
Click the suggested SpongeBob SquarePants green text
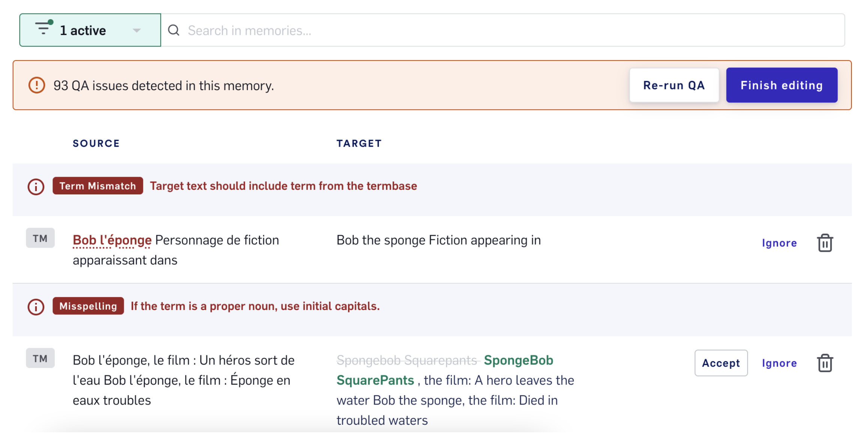click(445, 370)
